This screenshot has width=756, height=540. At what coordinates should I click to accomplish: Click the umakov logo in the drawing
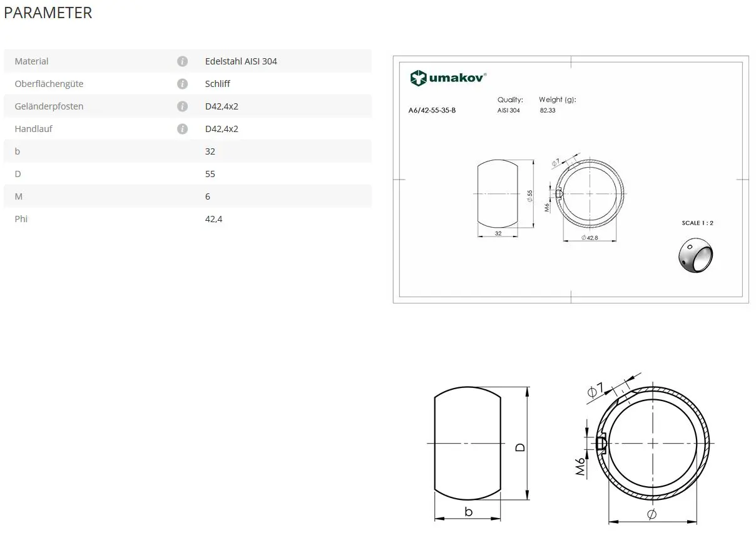(448, 78)
